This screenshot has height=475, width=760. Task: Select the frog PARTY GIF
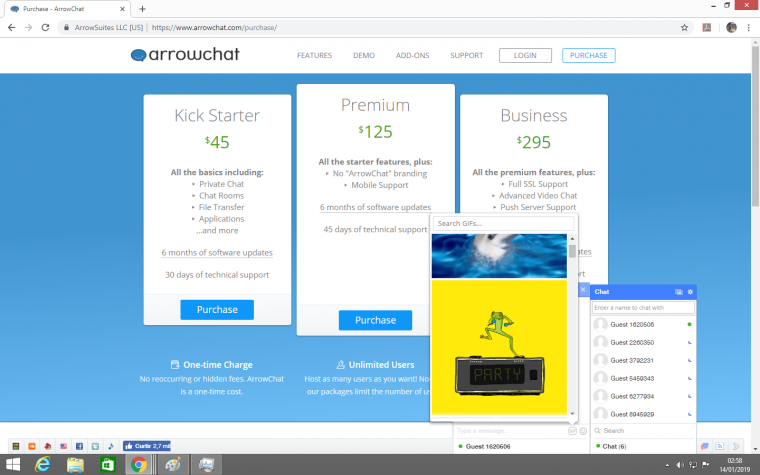pos(499,347)
